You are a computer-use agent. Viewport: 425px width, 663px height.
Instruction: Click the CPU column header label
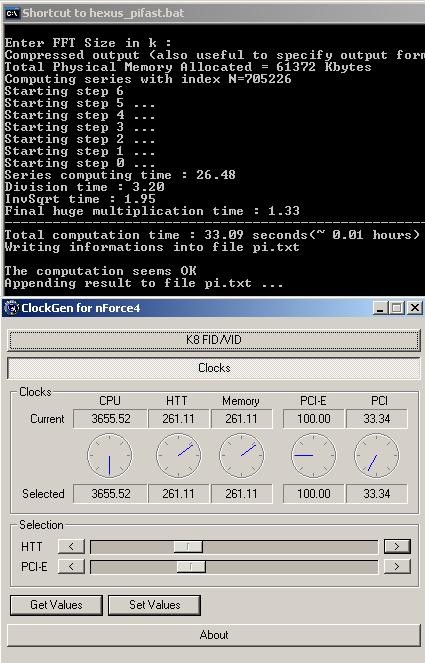click(x=110, y=400)
